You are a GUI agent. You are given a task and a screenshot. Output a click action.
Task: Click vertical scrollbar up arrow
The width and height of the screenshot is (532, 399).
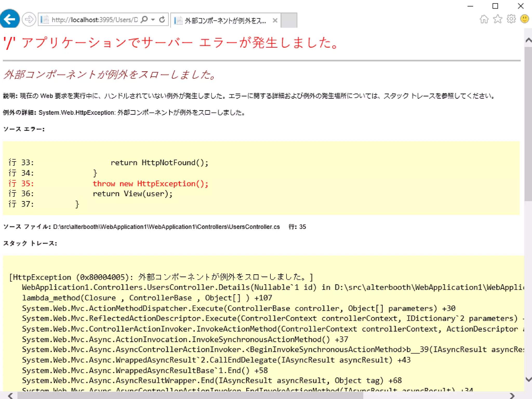[528, 40]
